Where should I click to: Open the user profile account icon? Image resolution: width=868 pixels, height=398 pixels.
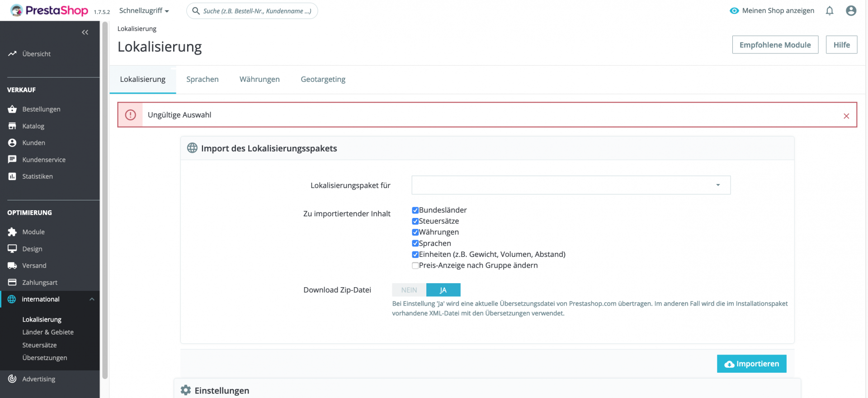pyautogui.click(x=851, y=11)
